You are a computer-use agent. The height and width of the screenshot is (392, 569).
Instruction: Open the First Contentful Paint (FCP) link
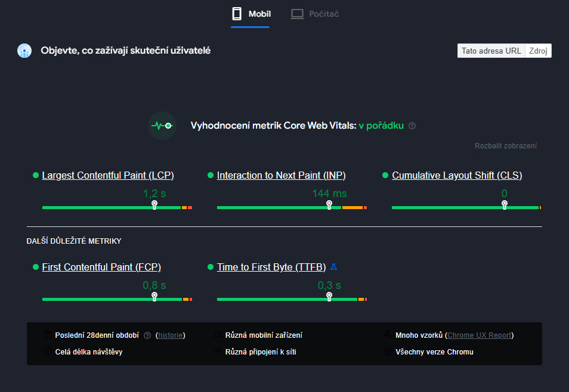[x=101, y=267]
